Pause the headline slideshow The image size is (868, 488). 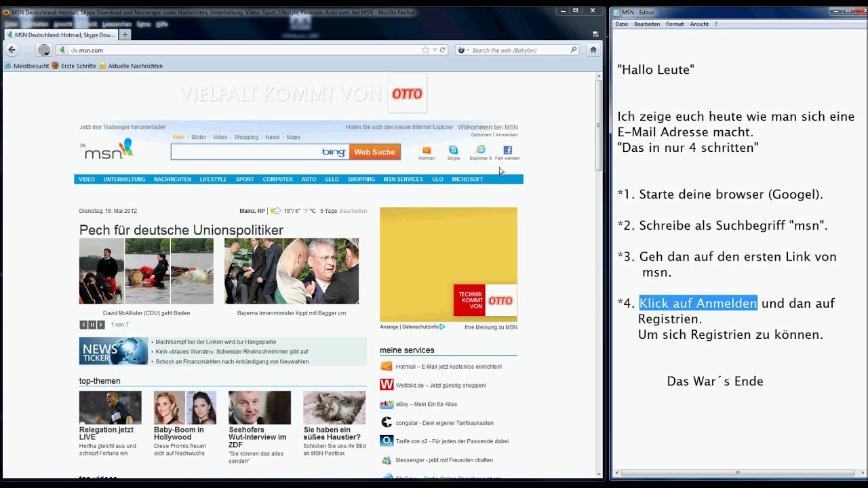pyautogui.click(x=92, y=325)
